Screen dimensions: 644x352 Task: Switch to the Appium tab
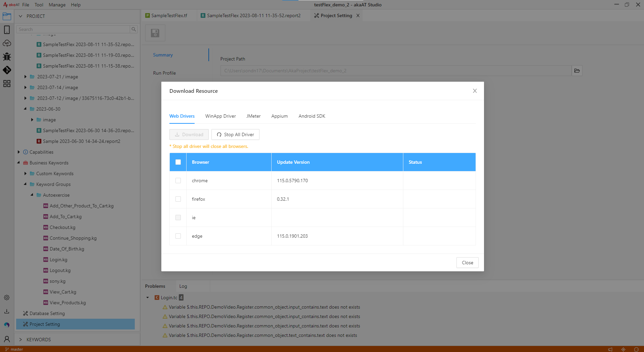pyautogui.click(x=279, y=116)
